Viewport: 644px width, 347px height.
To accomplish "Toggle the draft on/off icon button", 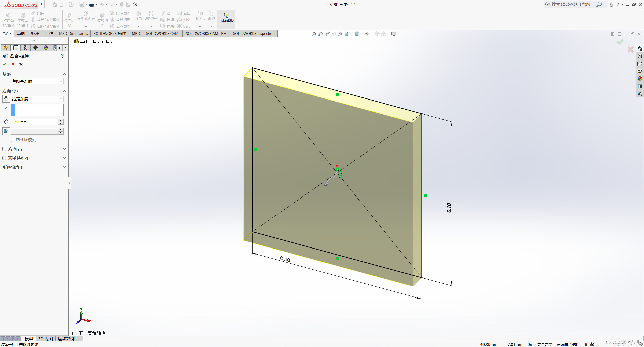I will click(x=6, y=131).
